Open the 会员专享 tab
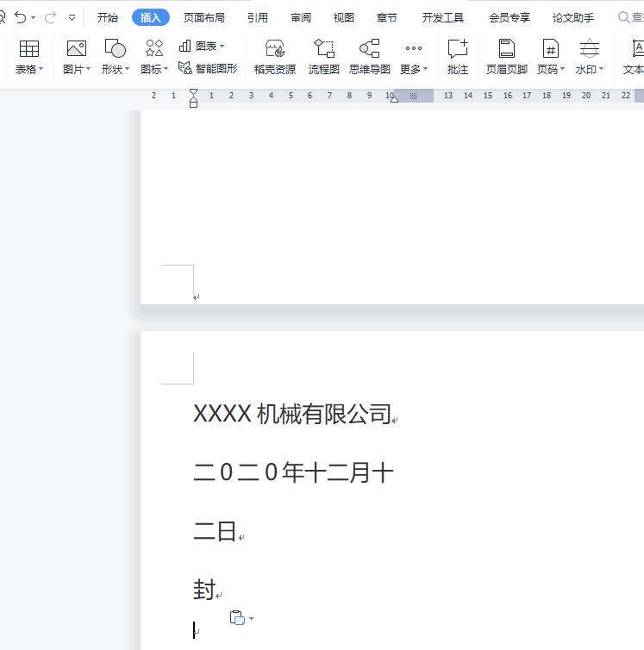The width and height of the screenshot is (644, 650). 510,17
